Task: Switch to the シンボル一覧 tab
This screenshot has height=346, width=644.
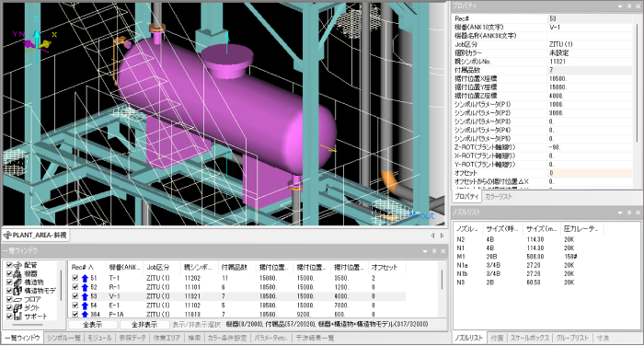Action: point(63,338)
